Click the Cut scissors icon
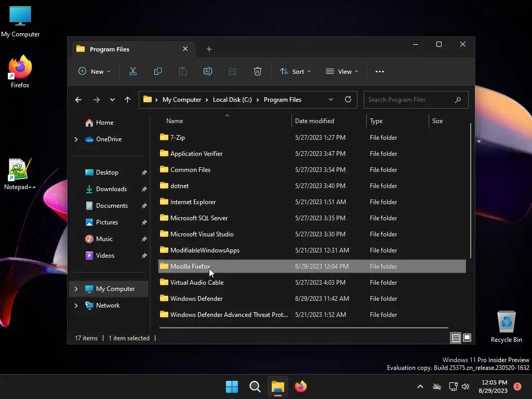 132,71
